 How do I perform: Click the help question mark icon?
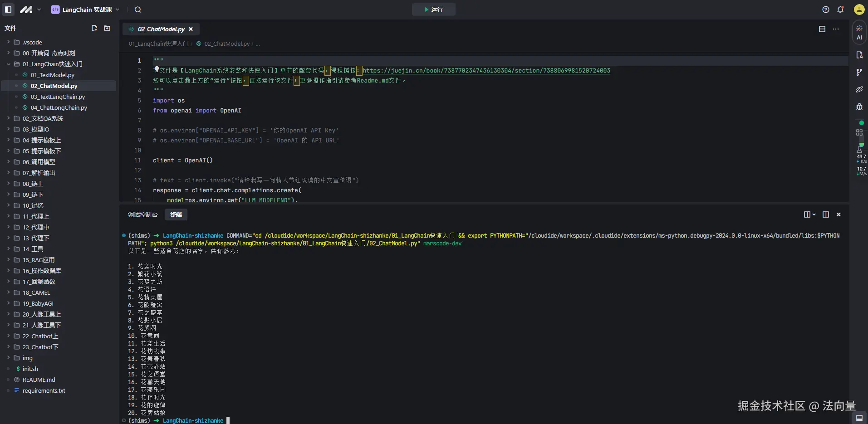tap(826, 10)
